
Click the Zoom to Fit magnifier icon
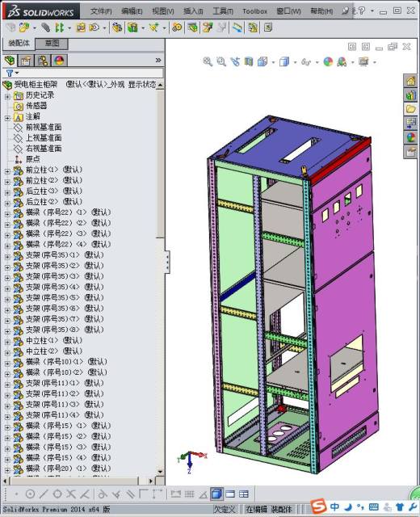(208, 61)
